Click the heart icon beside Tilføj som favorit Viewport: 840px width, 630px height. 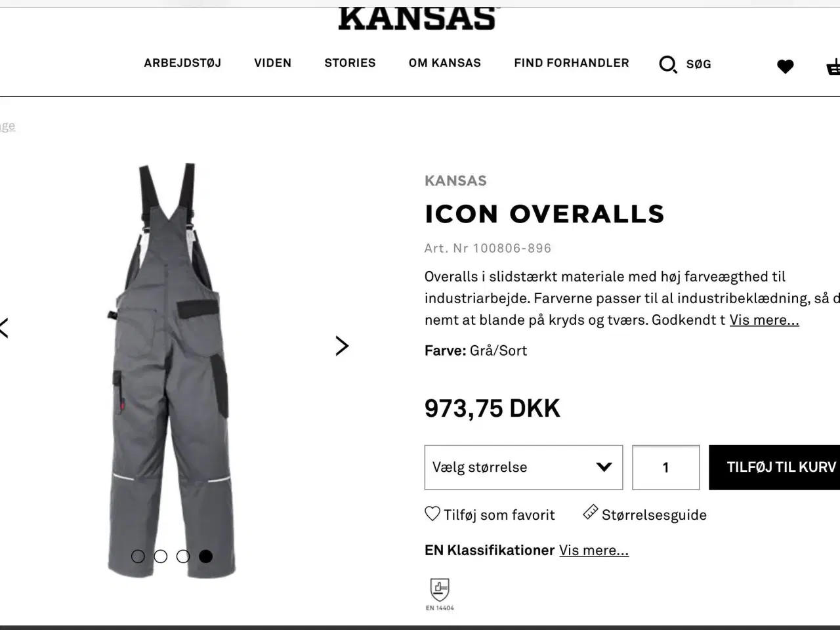(432, 514)
